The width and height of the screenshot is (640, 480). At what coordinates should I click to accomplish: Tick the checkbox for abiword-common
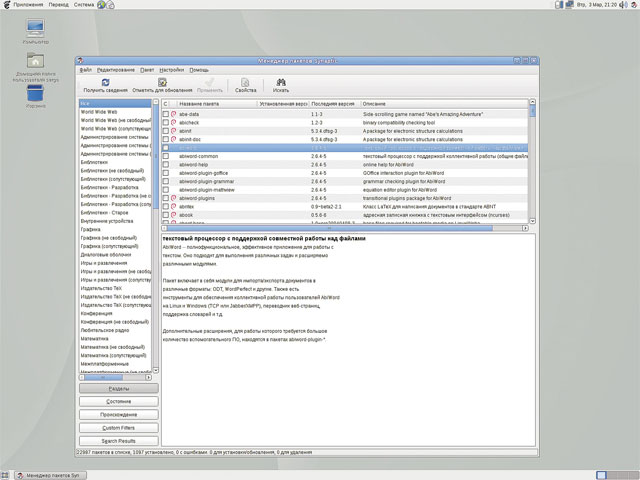point(166,156)
